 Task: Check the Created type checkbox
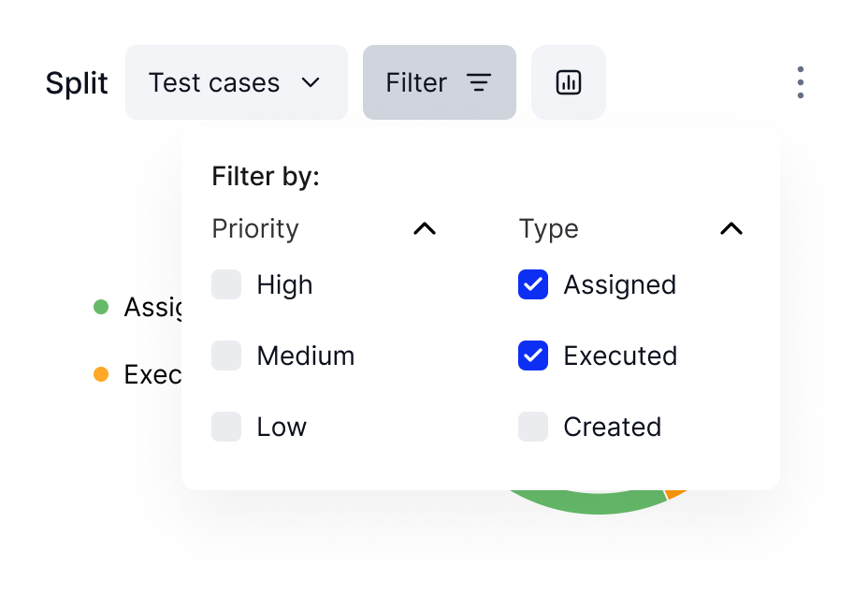[x=533, y=427]
